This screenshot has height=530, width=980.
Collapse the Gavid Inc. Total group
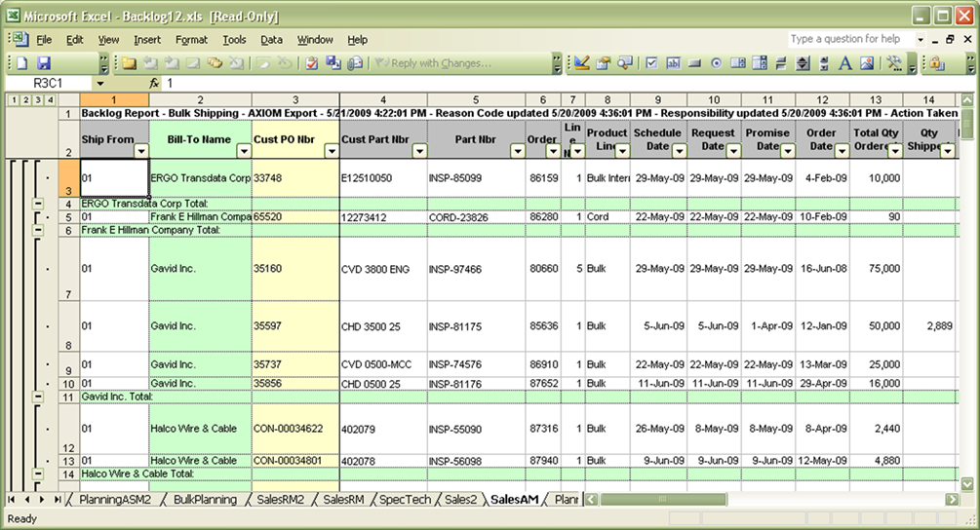click(38, 397)
